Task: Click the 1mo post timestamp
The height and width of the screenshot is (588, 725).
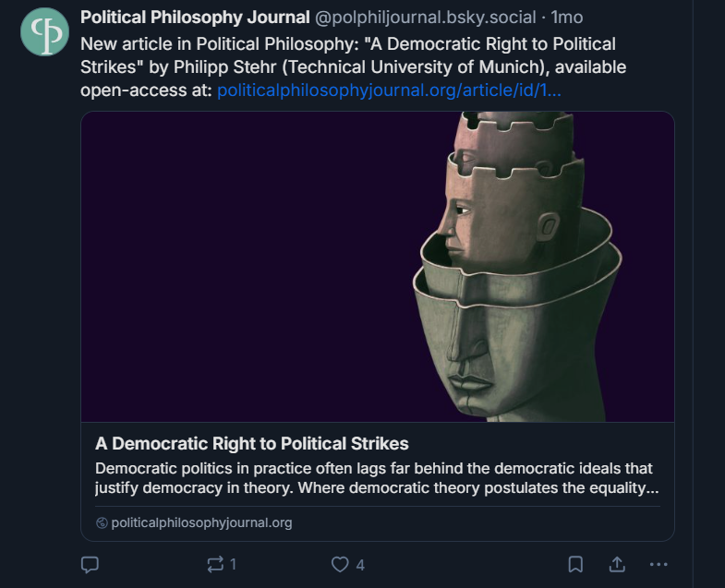Action: click(x=566, y=18)
